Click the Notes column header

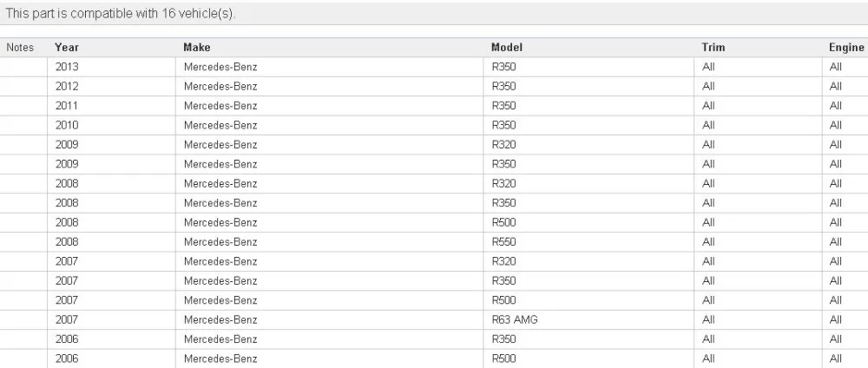20,48
